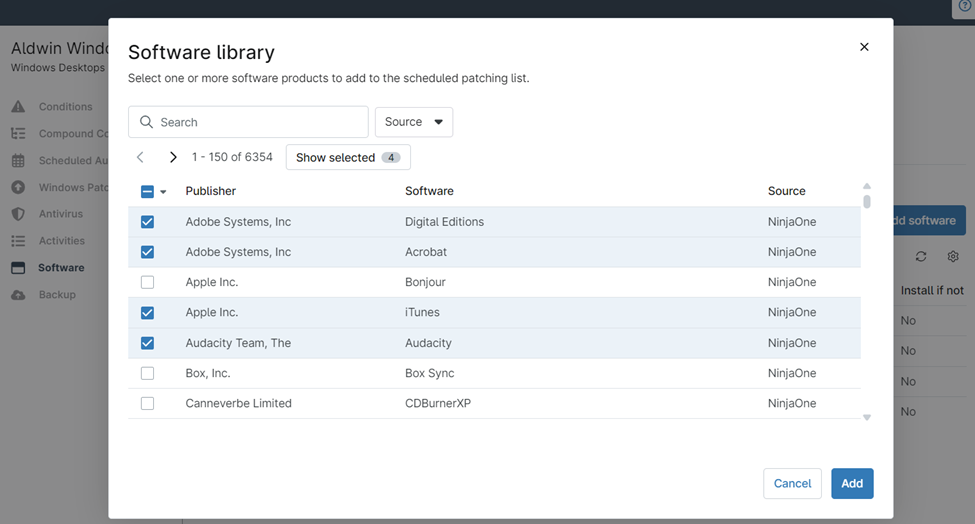This screenshot has height=524, width=975.
Task: Open the Activities sidebar item
Action: point(61,241)
